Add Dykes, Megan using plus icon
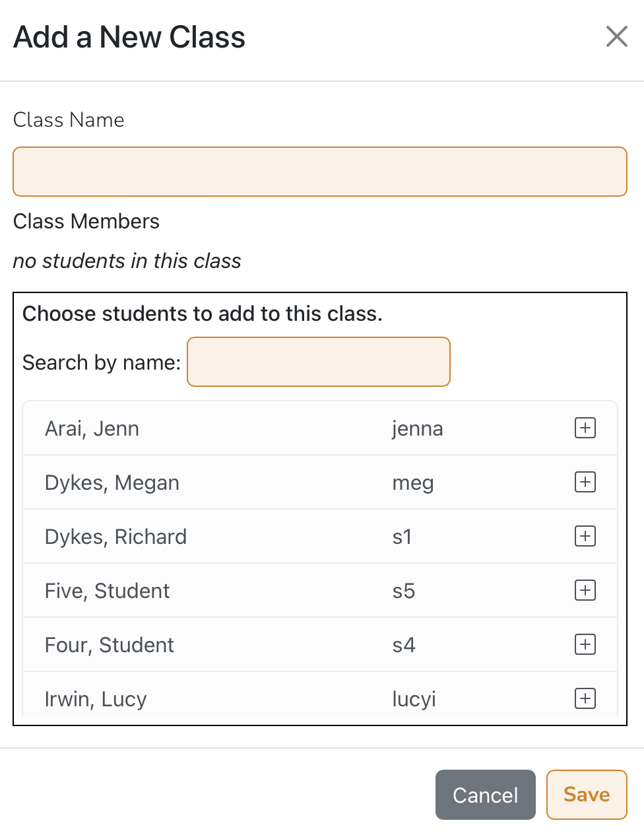This screenshot has width=644, height=837. point(585,483)
